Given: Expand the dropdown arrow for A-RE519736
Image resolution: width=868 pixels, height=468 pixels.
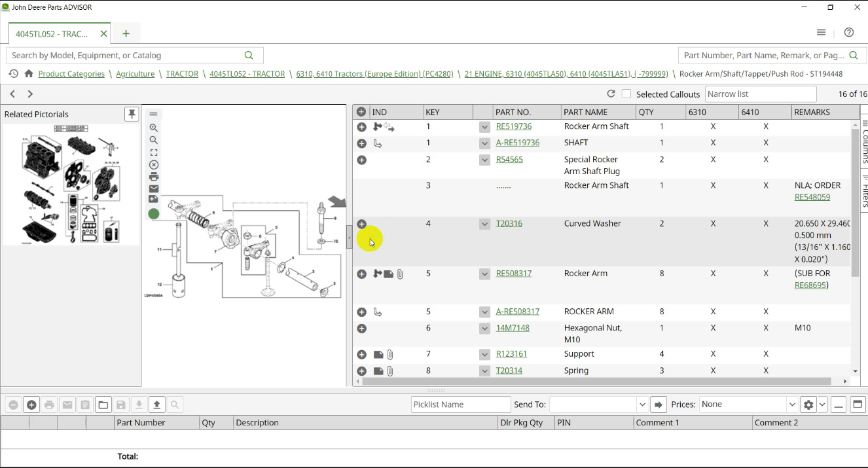Looking at the screenshot, I should pyautogui.click(x=484, y=143).
